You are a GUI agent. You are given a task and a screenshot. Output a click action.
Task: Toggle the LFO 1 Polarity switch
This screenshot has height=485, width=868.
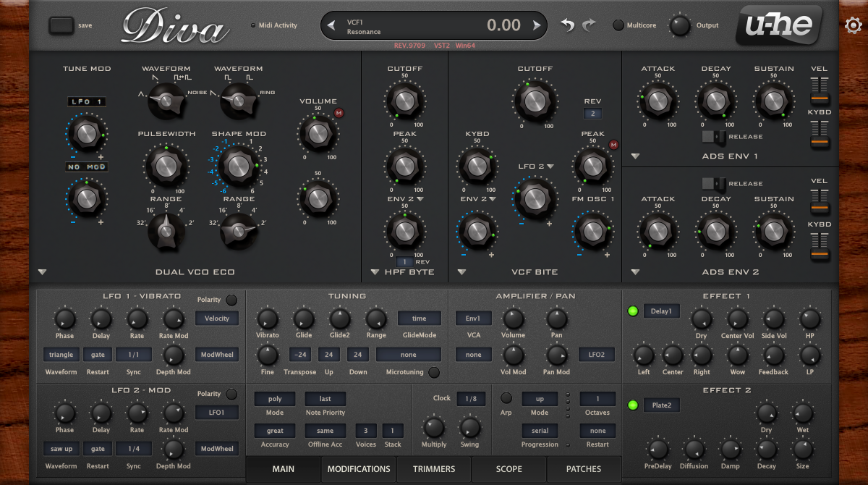point(231,300)
